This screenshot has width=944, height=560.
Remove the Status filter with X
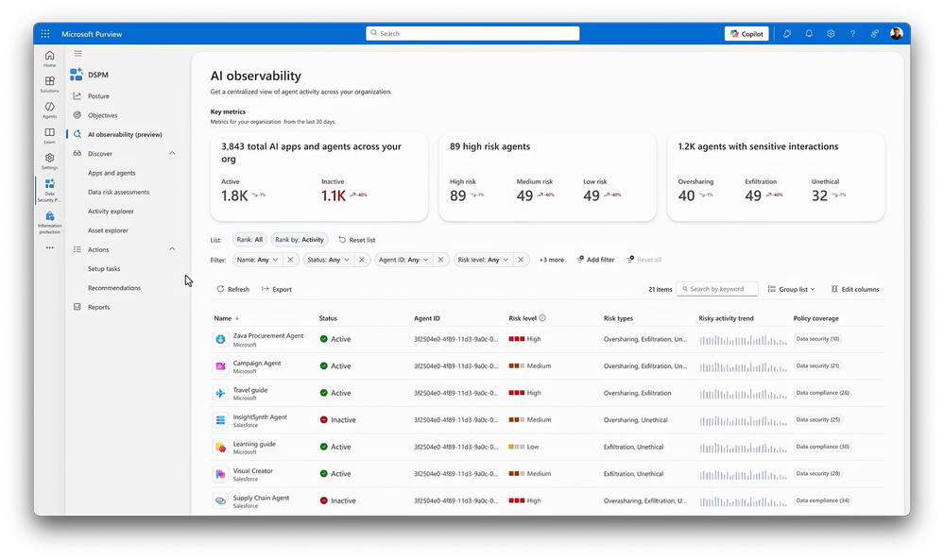[x=361, y=260]
